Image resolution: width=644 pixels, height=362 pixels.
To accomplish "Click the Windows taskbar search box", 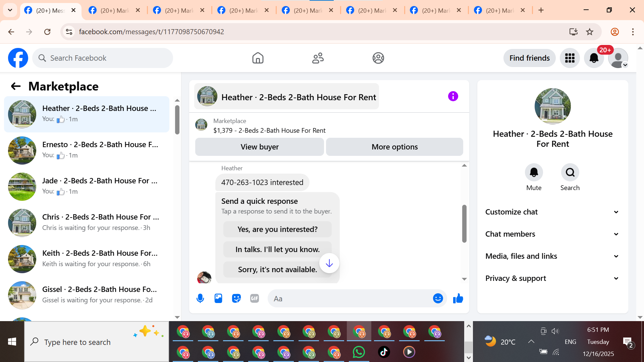I will tap(97, 342).
